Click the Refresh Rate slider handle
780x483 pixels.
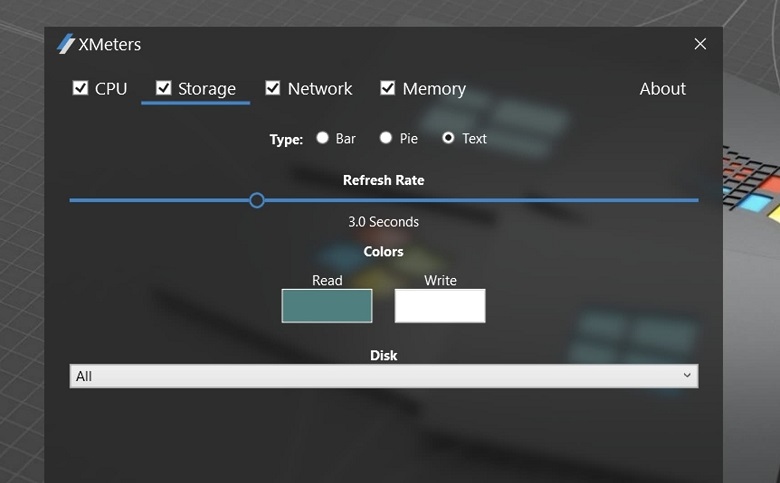(257, 200)
